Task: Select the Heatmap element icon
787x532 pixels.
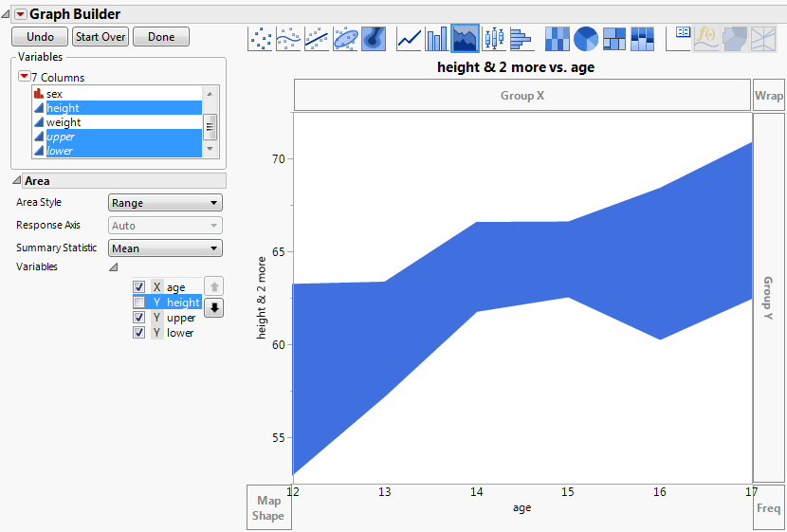Action: [x=558, y=38]
